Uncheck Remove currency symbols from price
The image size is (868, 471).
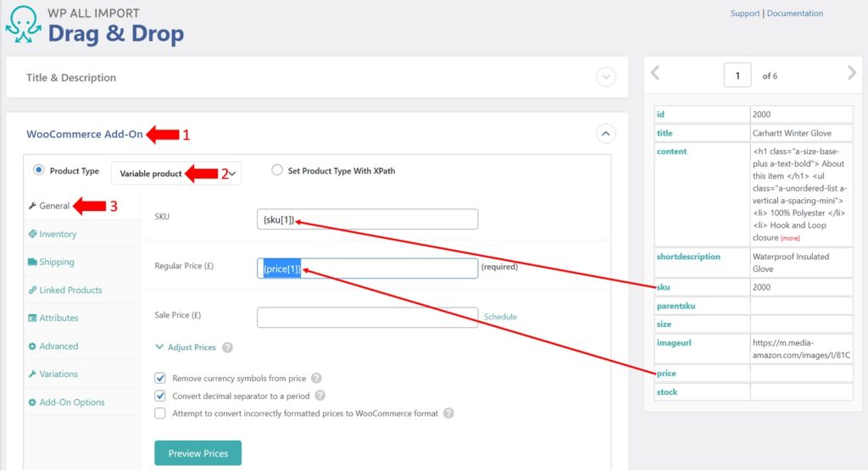tap(160, 378)
